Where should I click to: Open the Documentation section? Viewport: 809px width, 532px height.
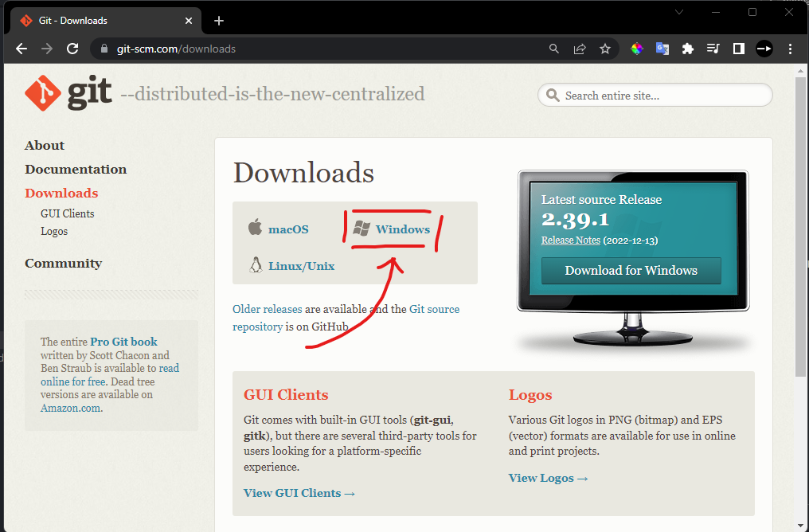(x=76, y=170)
